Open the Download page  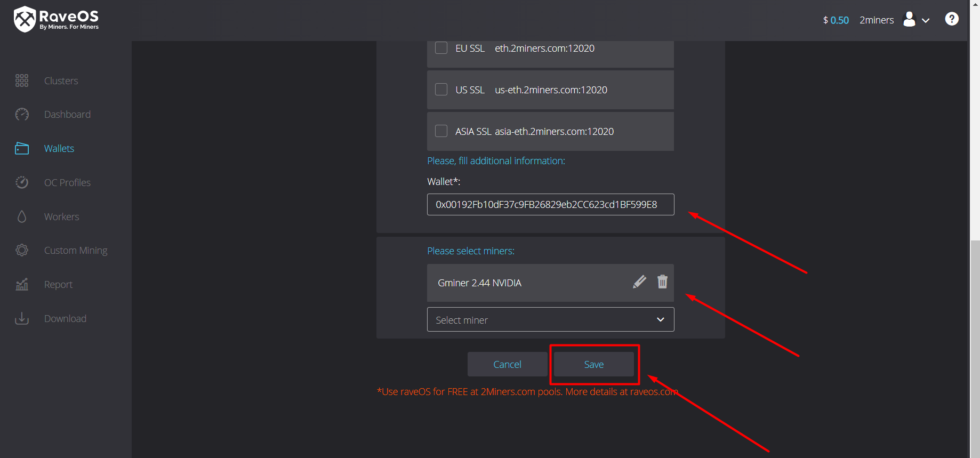(x=65, y=318)
